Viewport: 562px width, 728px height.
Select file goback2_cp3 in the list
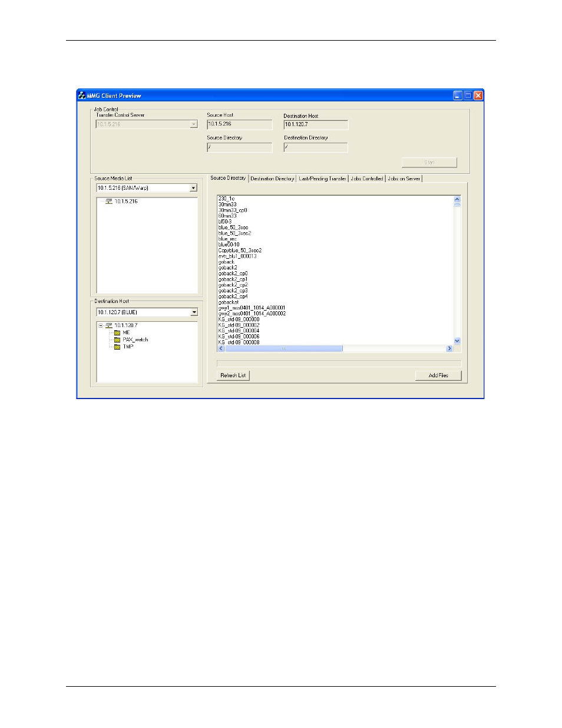coord(233,291)
